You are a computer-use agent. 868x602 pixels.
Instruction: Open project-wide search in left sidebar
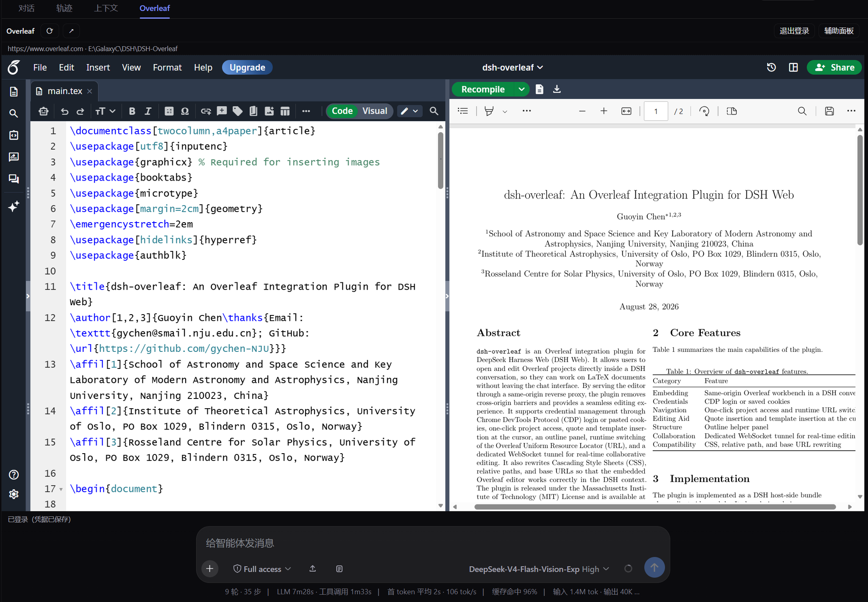point(14,113)
